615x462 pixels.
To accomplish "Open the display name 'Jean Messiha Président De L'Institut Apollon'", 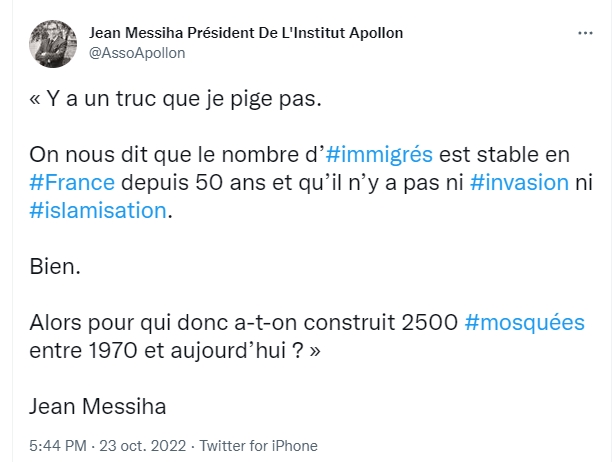I will tap(246, 33).
